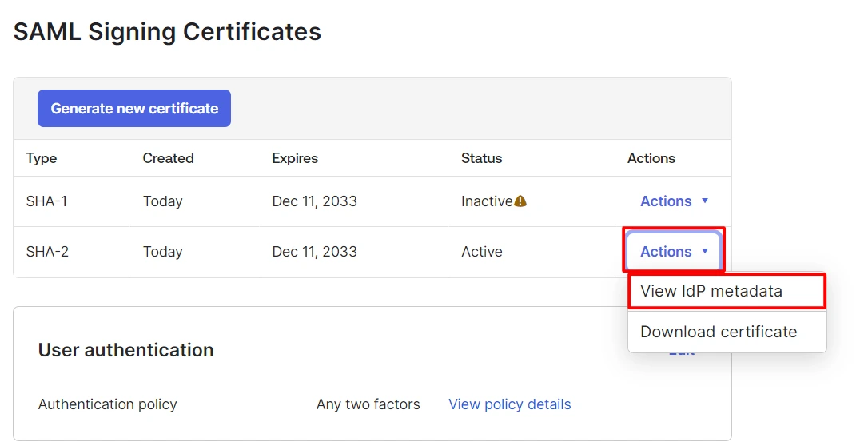The height and width of the screenshot is (446, 868).
Task: Open Actions dropdown for SHA-1 certificate
Action: (674, 201)
